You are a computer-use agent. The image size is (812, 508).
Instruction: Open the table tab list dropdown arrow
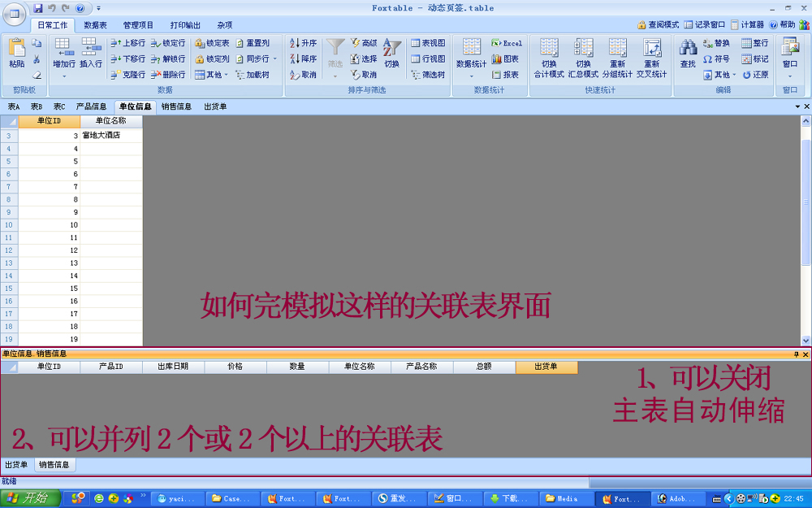point(797,106)
